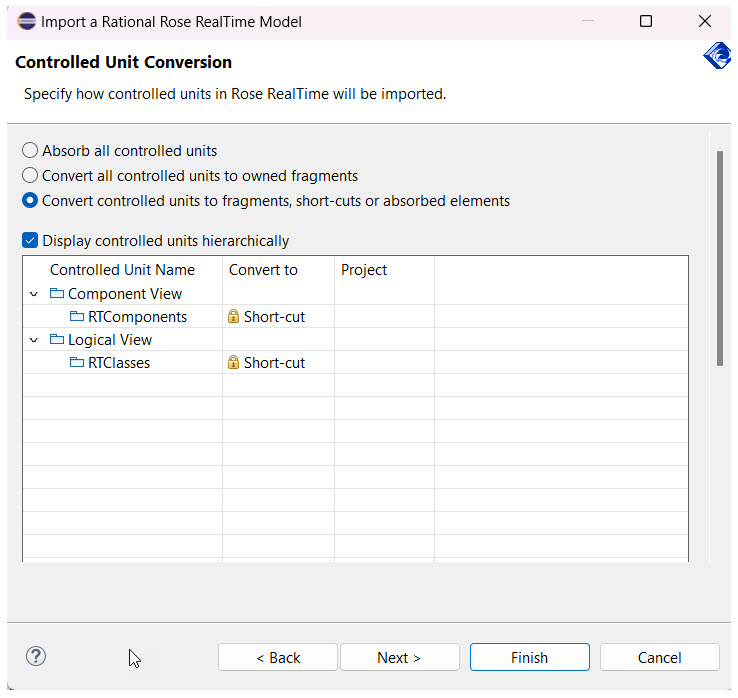Click lock icon in RTComponents row
Image resolution: width=738 pixels, height=698 pixels.
pyautogui.click(x=233, y=317)
